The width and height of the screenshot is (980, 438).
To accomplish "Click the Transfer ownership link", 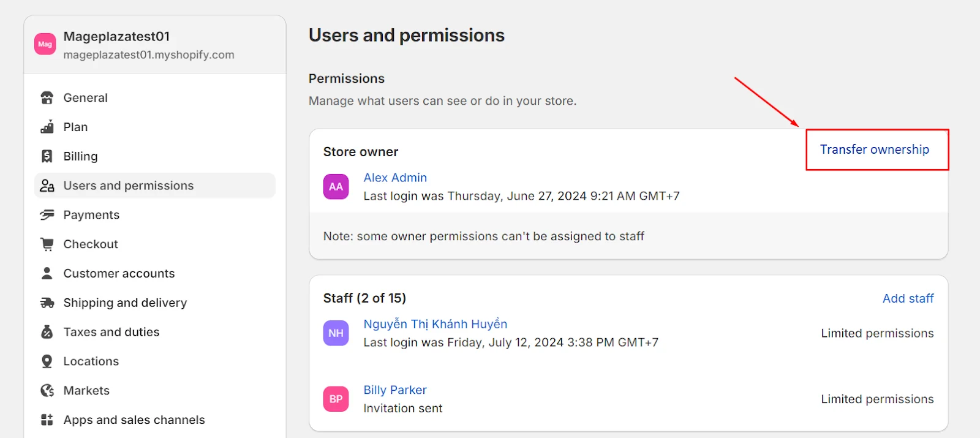I will [x=874, y=149].
